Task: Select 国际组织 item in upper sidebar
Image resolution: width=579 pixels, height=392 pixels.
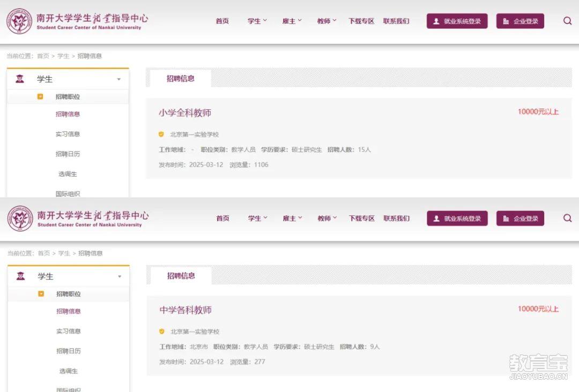Action: (x=68, y=194)
